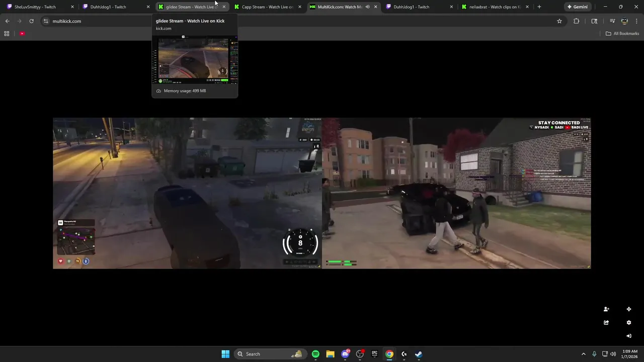Click the left GTA driving stream video
The width and height of the screenshot is (644, 362).
click(187, 193)
